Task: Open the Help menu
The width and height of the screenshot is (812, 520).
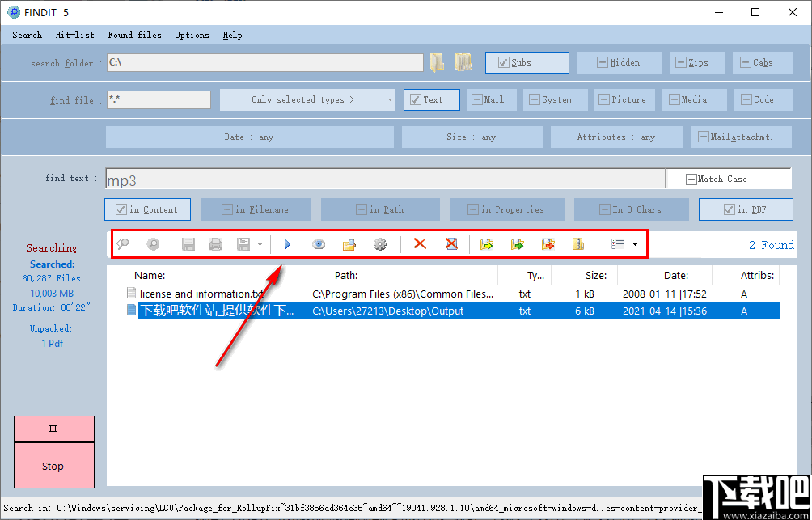Action: click(232, 35)
